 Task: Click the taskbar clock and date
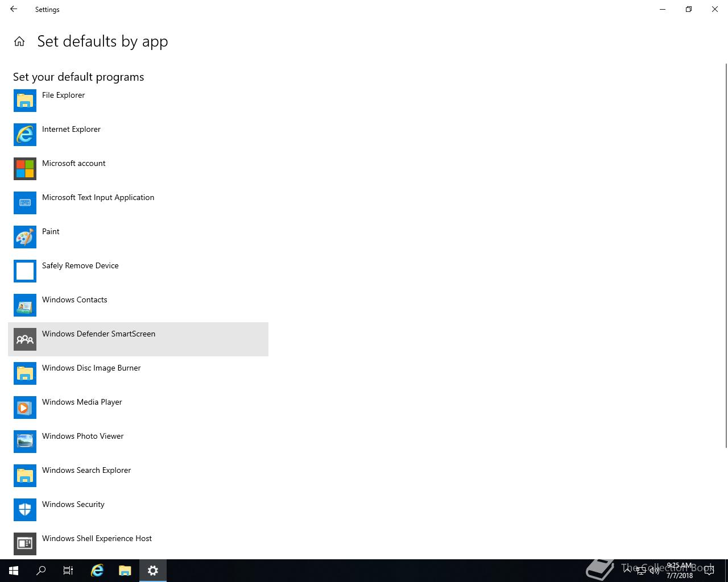[680, 571]
